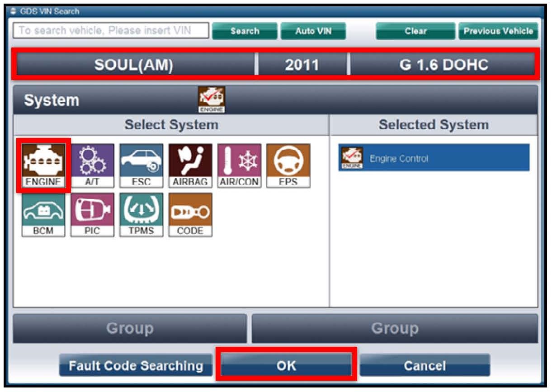552x392 pixels.
Task: Select the TPMS tire pressure icon
Action: coord(141,215)
